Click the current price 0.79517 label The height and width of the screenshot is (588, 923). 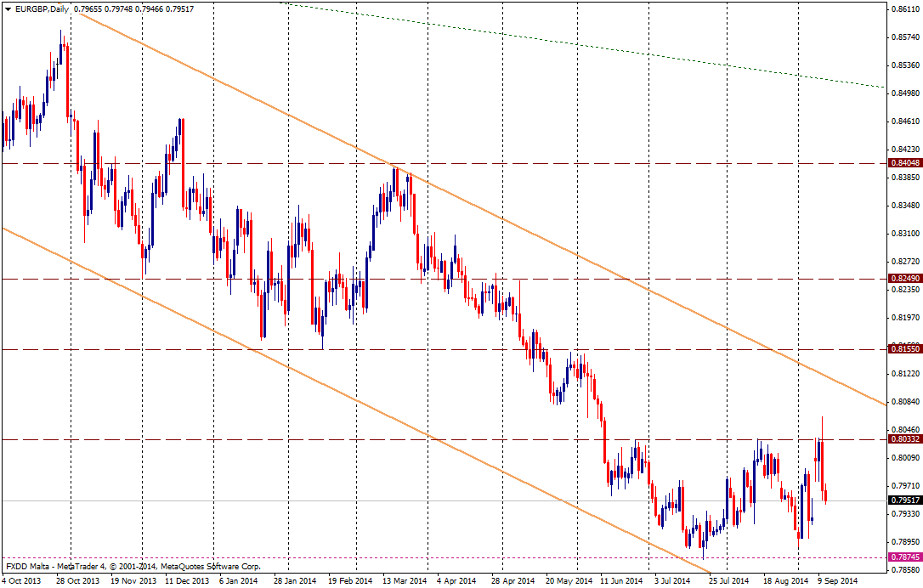click(x=903, y=500)
